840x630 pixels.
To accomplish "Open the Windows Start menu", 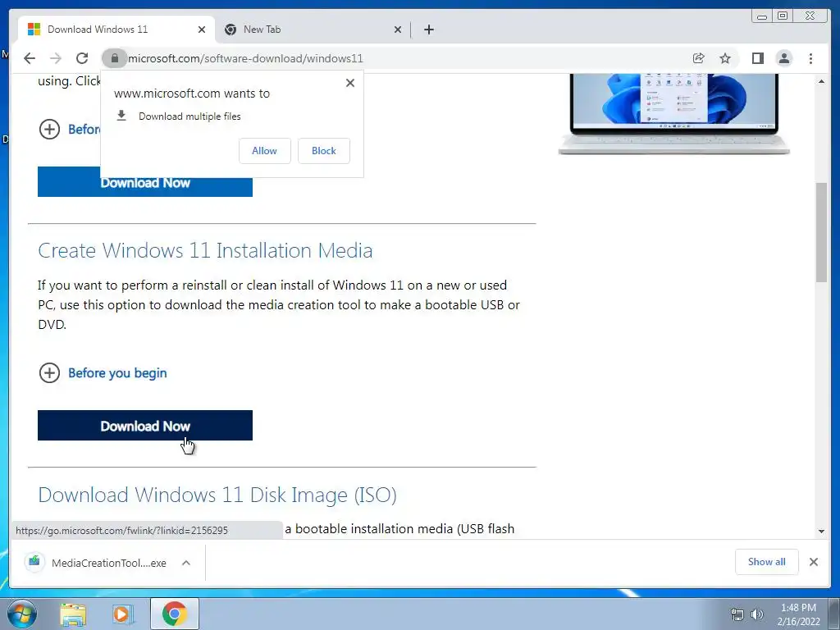I will pyautogui.click(x=22, y=614).
